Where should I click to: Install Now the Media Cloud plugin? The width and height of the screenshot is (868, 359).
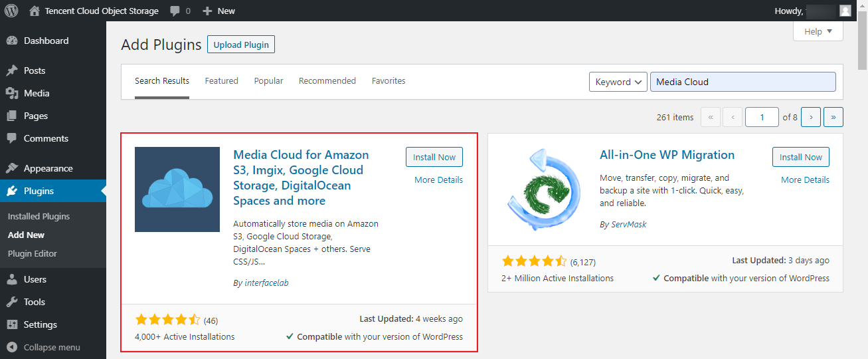point(434,157)
